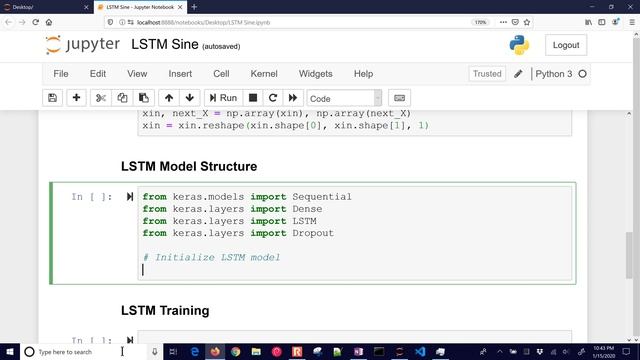Screen dimensions: 640x360
Task: Select the LSTM Sine - Jupyter Notebook tab
Action: point(140,7)
